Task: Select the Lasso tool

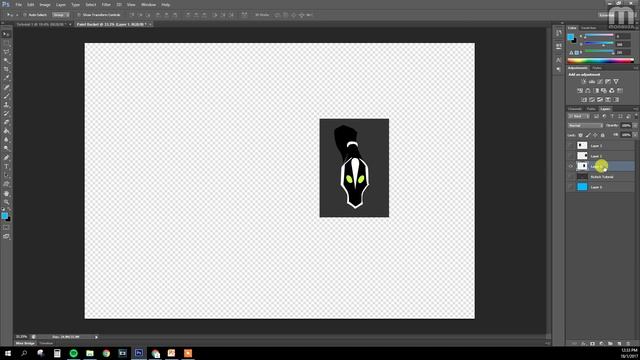Action: (6, 52)
